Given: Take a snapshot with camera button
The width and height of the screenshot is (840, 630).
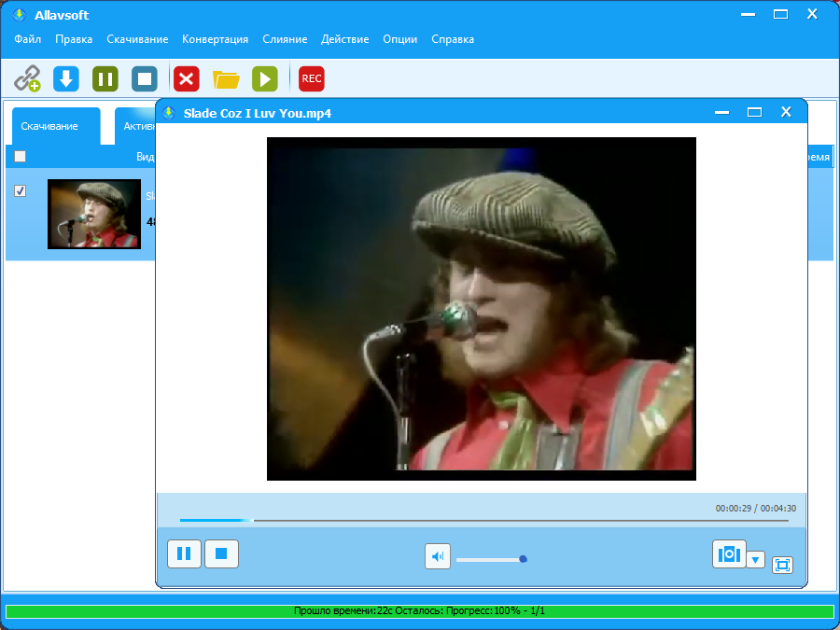Looking at the screenshot, I should [729, 553].
